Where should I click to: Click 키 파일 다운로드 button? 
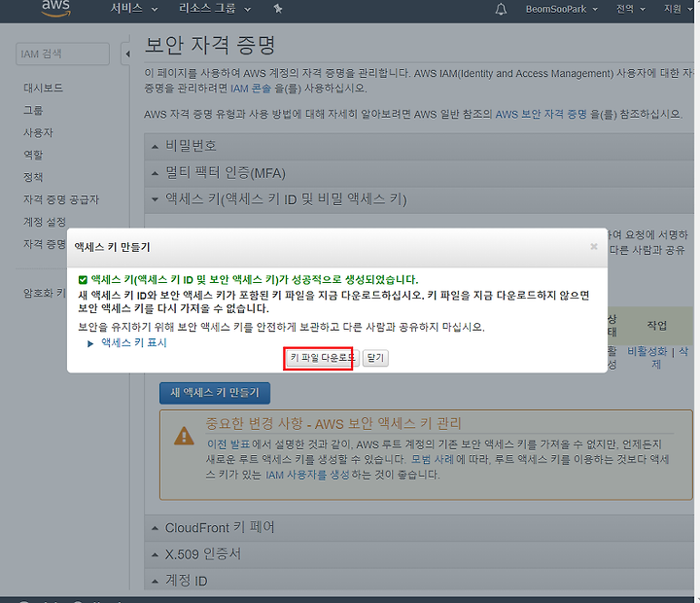pos(323,358)
